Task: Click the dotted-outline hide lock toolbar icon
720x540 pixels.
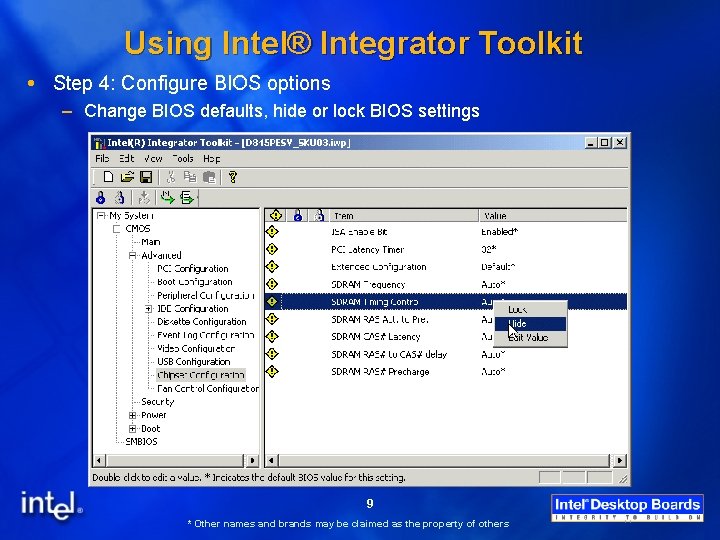Action: click(119, 197)
